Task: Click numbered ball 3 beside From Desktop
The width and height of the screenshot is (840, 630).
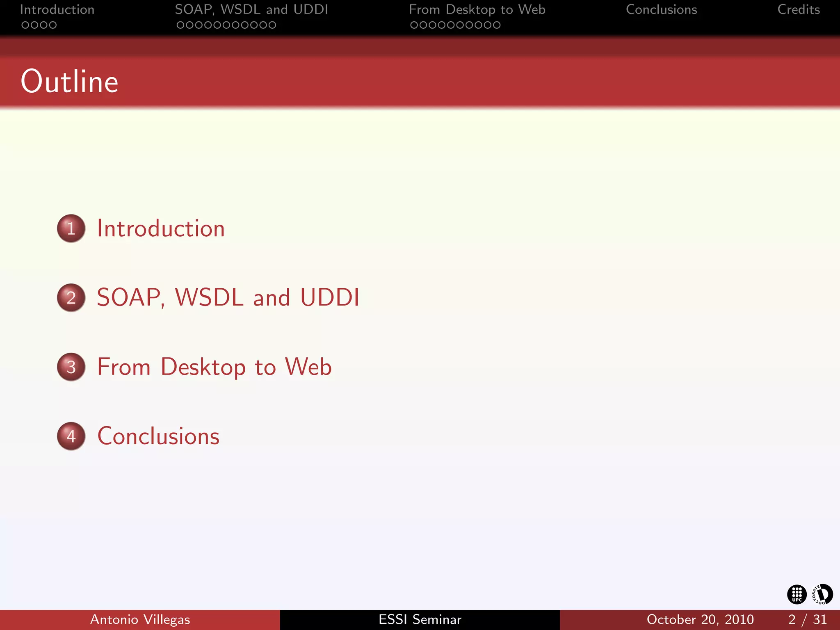Action: (x=71, y=367)
